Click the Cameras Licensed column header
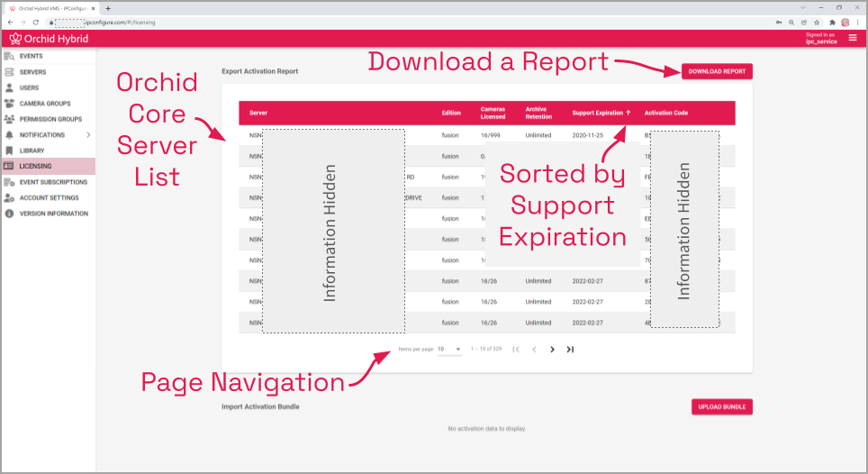The image size is (868, 474). 493,113
